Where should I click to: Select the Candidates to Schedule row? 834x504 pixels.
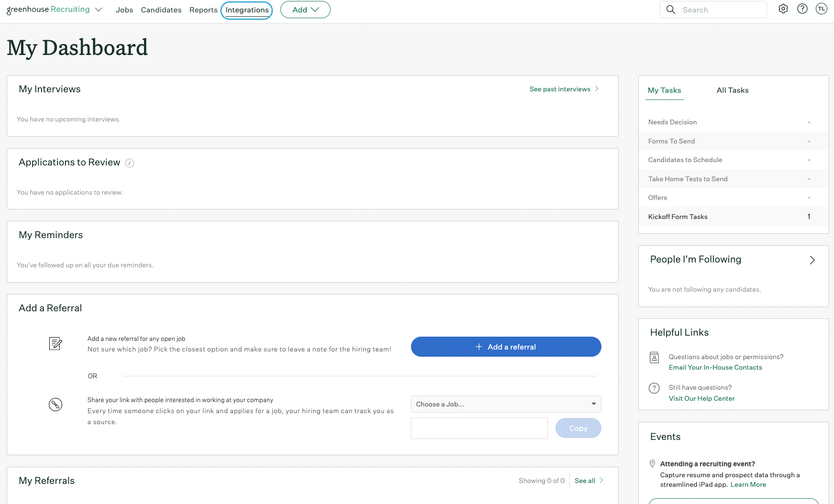(733, 160)
